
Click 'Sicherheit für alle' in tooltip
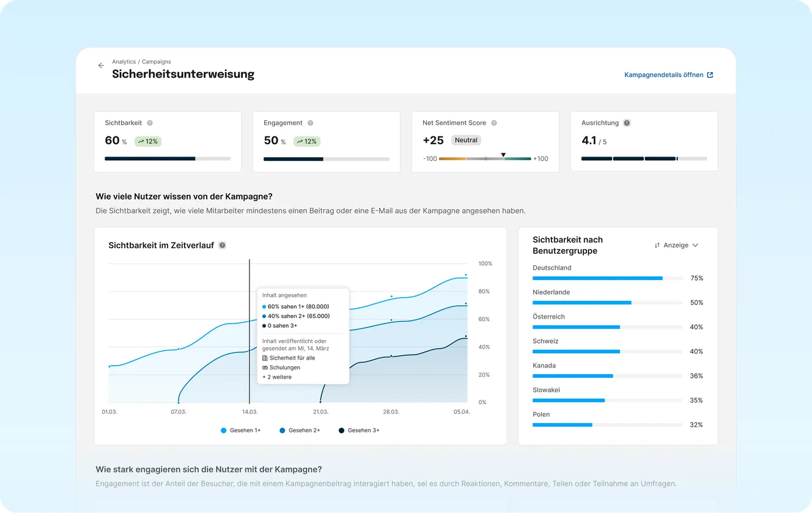pos(289,358)
